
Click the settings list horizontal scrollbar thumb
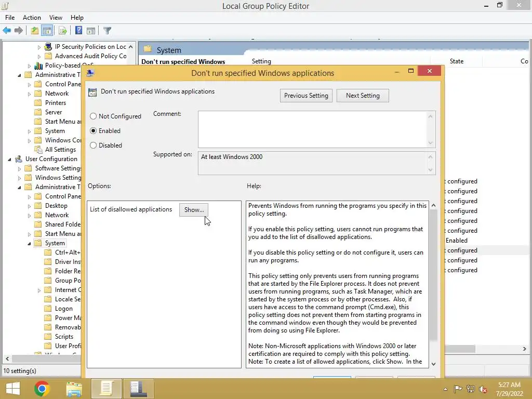(459, 349)
